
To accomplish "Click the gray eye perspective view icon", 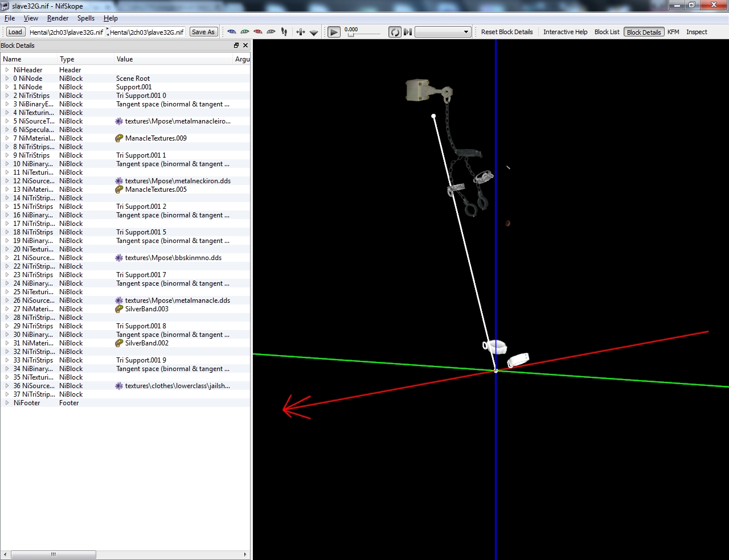I will point(271,32).
